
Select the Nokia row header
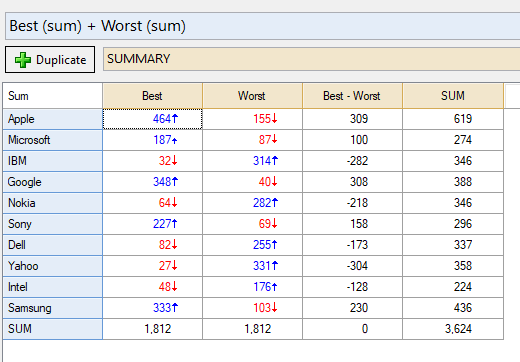coord(53,203)
